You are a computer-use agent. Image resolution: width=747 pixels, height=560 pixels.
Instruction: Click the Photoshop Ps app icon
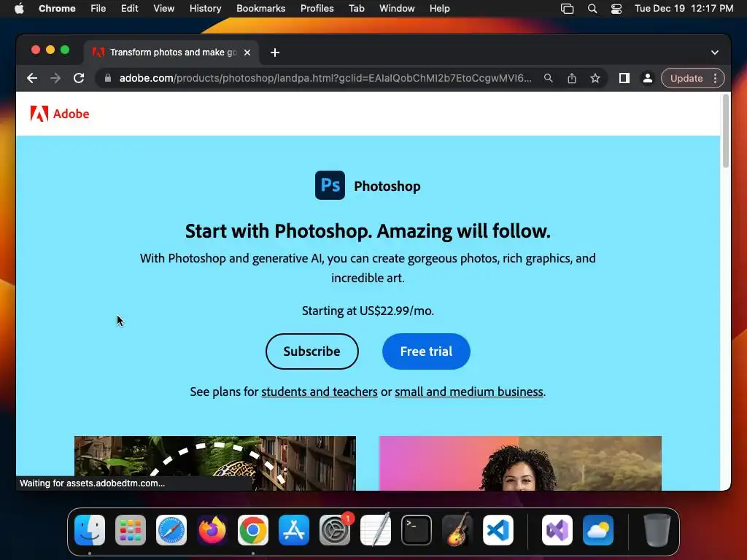pos(330,185)
